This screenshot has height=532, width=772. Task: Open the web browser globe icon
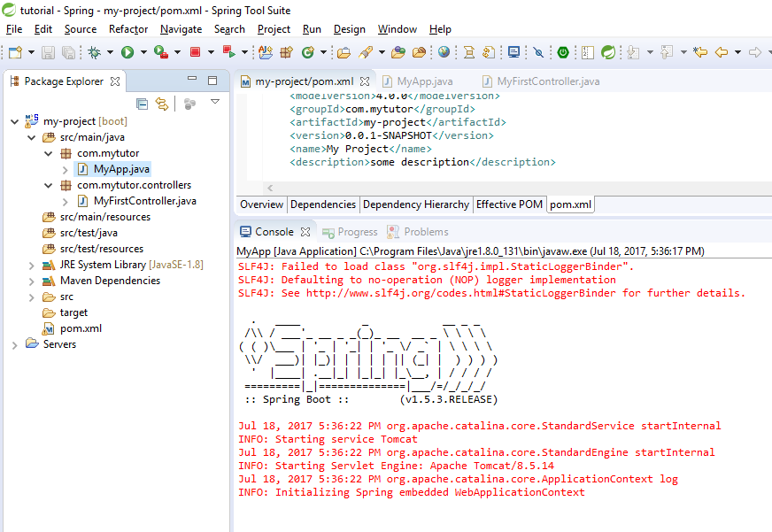pyautogui.click(x=444, y=52)
